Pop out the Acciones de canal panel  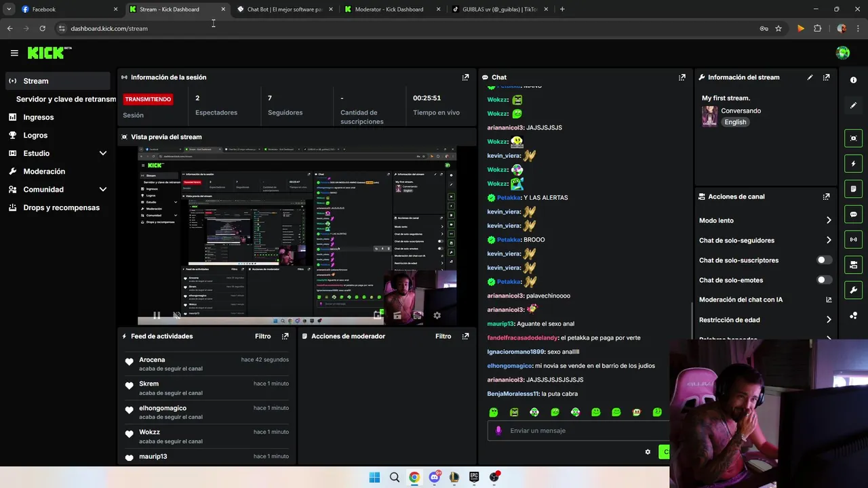[826, 197]
